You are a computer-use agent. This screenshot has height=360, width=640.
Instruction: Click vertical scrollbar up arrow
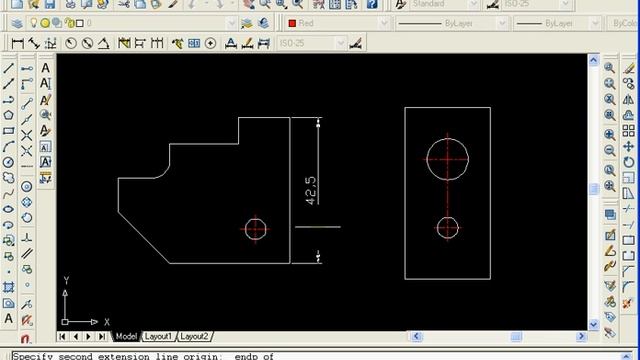(593, 60)
